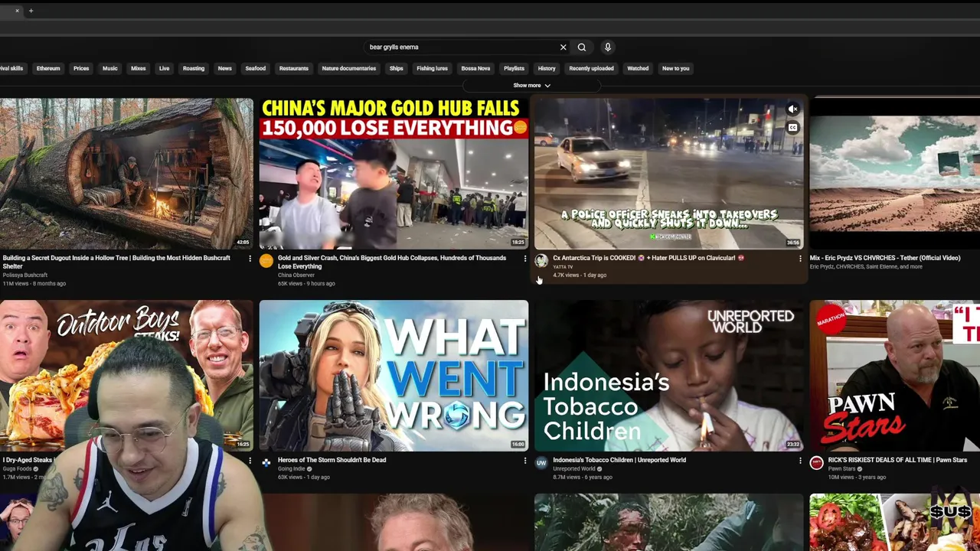Select the Live filter chip
Image resolution: width=980 pixels, height=551 pixels.
(x=164, y=68)
